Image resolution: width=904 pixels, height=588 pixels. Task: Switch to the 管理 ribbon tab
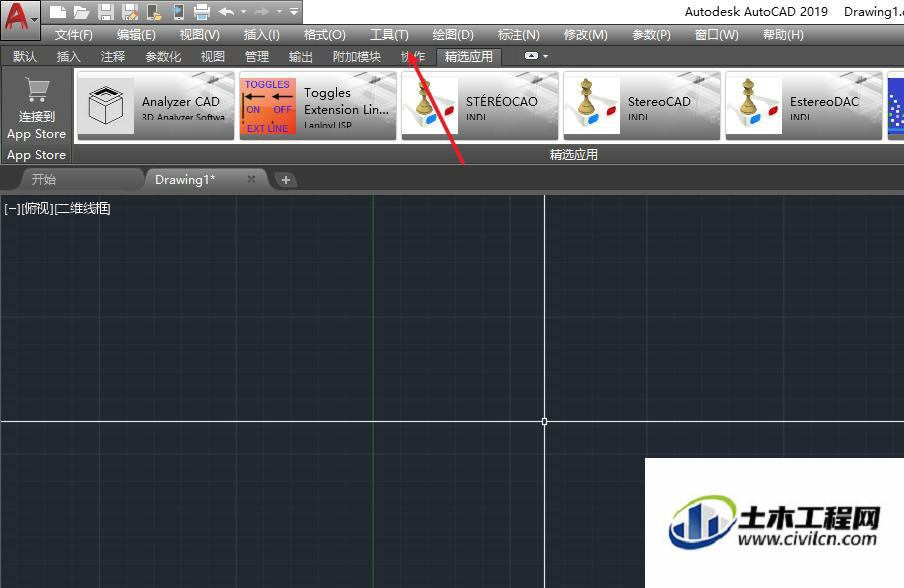click(257, 56)
